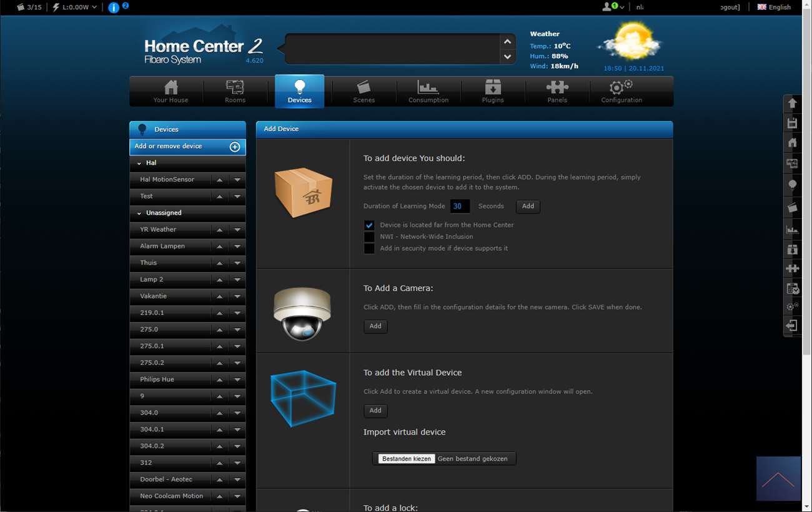Click the back-to-top chevron button
The image size is (812, 512).
pos(778,478)
